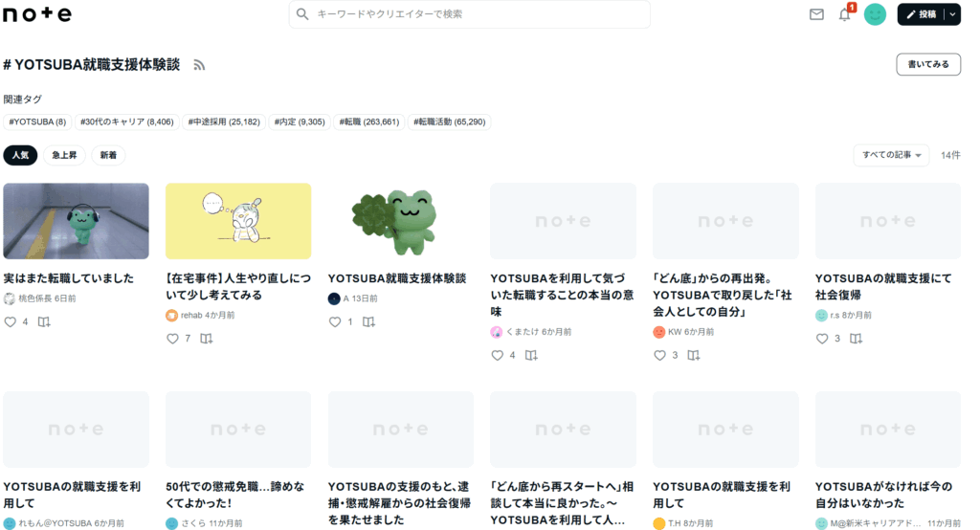Click the # YOTSUBA就職支援体験談 heading
The image size is (980, 530).
(x=92, y=65)
